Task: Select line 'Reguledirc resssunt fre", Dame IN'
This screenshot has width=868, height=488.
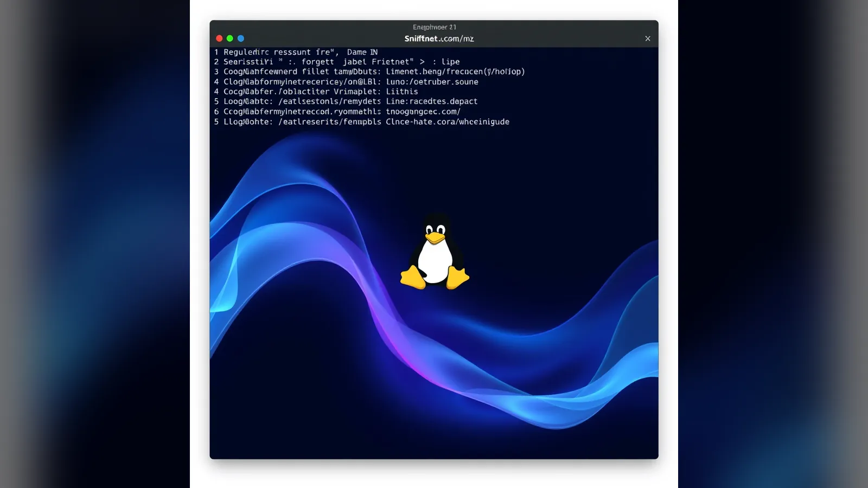Action: (x=296, y=52)
